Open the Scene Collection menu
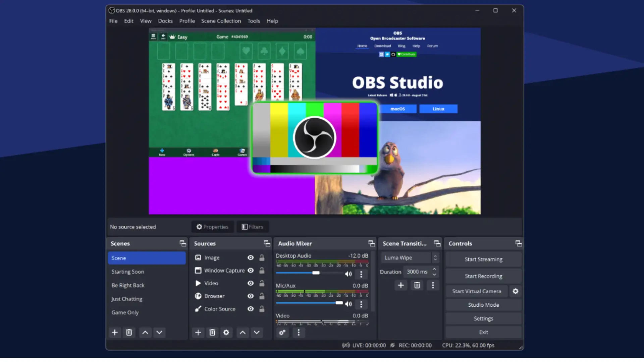Viewport: 644px width, 362px height. (x=221, y=21)
